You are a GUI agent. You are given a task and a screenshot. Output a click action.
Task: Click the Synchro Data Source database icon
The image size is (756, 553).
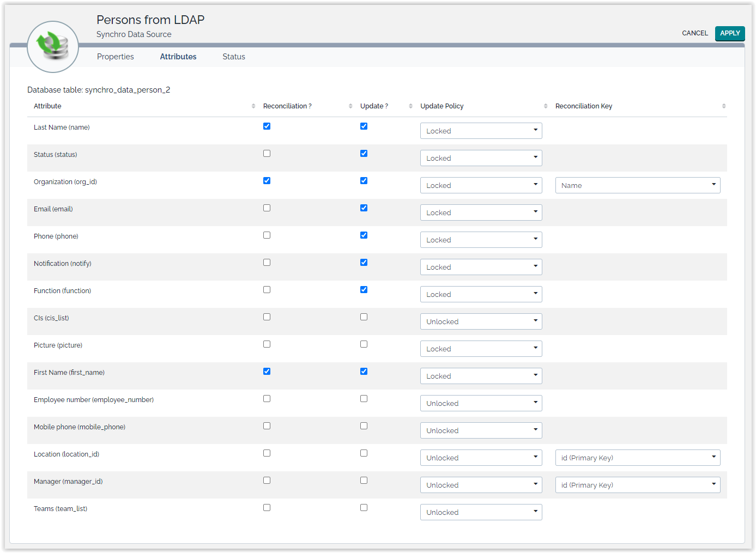click(x=53, y=47)
